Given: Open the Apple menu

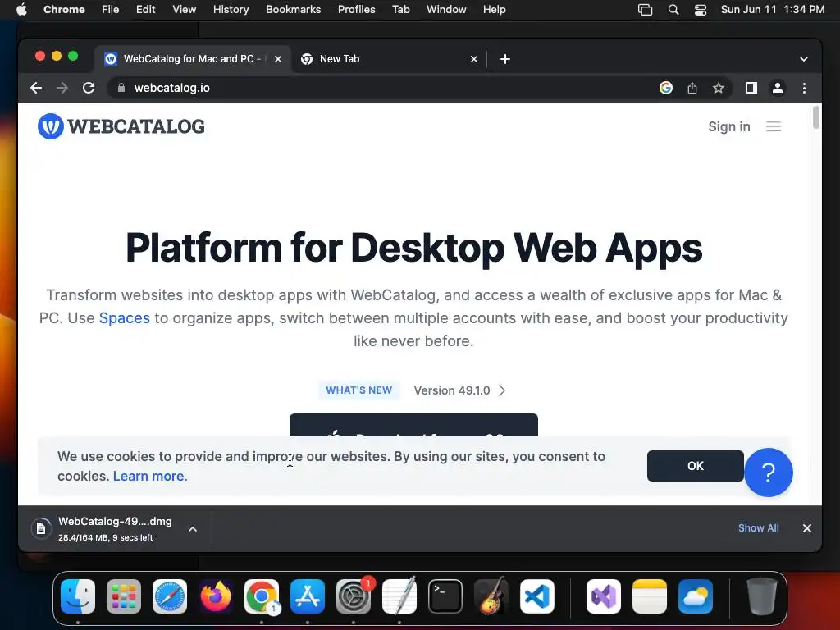Looking at the screenshot, I should [x=21, y=10].
